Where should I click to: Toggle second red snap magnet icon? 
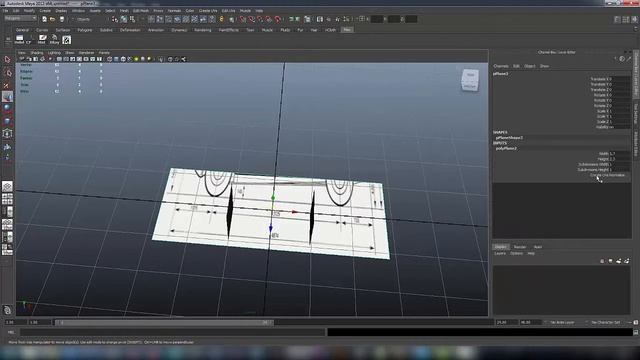pos(251,19)
